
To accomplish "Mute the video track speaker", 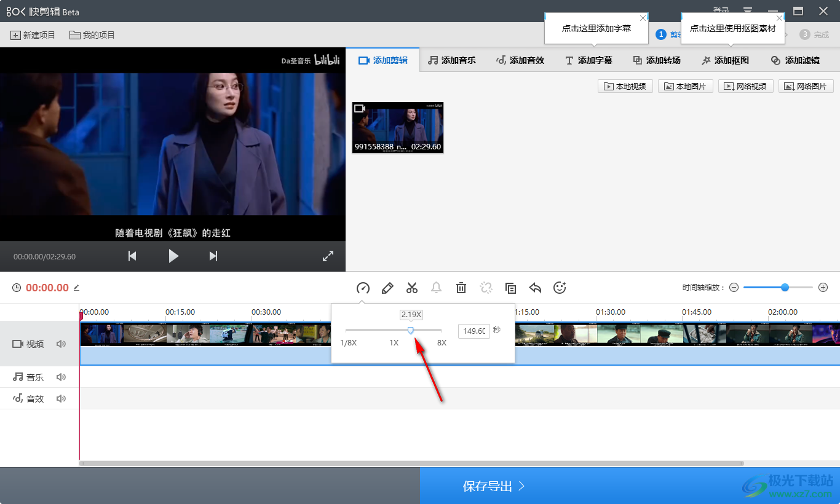I will click(61, 344).
